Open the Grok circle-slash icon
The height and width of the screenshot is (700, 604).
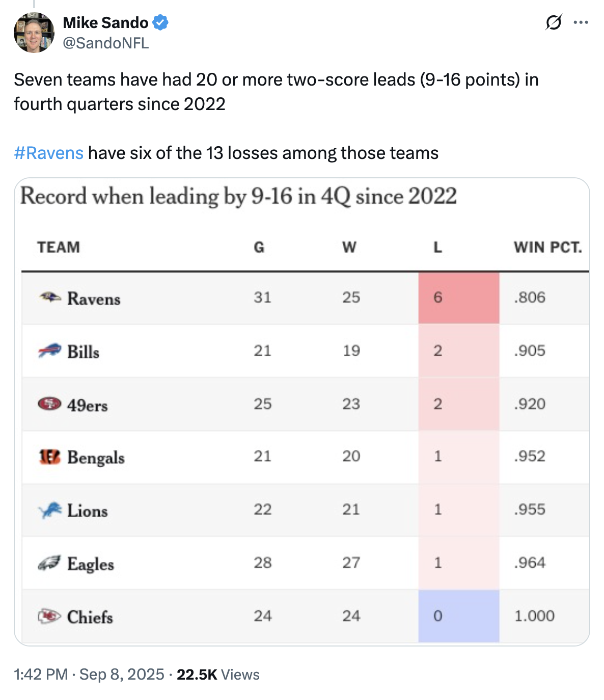point(554,23)
